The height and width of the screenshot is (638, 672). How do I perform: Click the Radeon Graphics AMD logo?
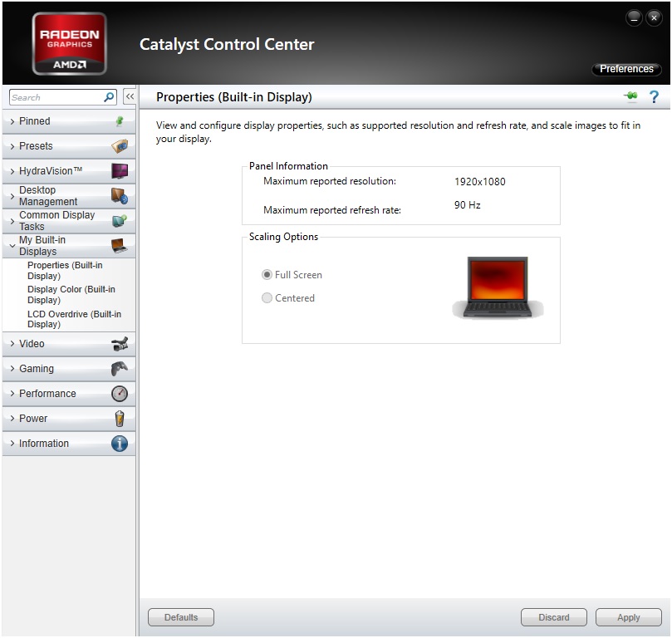[x=70, y=44]
